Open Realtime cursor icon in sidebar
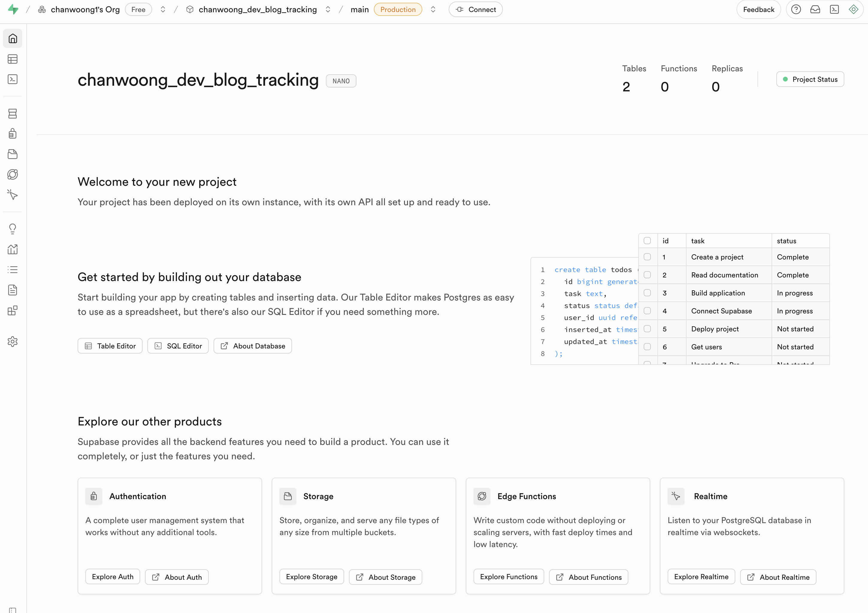 pyautogui.click(x=13, y=195)
